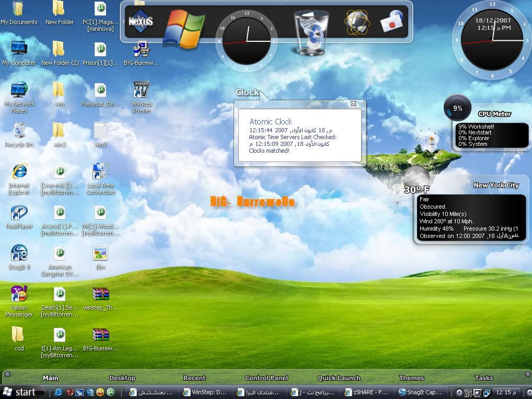Open the Recycle Bin desktop icon
The image size is (532, 399).
pyautogui.click(x=19, y=135)
